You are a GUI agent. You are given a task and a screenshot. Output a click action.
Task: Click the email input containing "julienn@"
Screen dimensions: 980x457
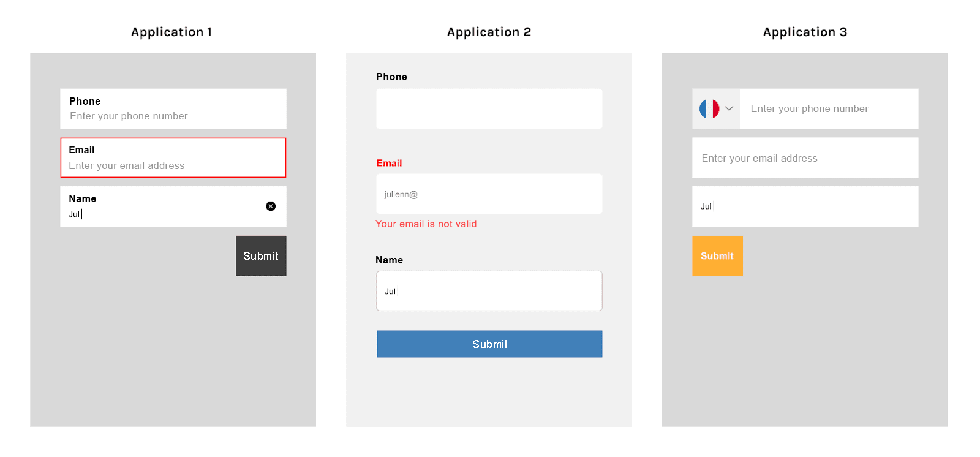tap(489, 194)
